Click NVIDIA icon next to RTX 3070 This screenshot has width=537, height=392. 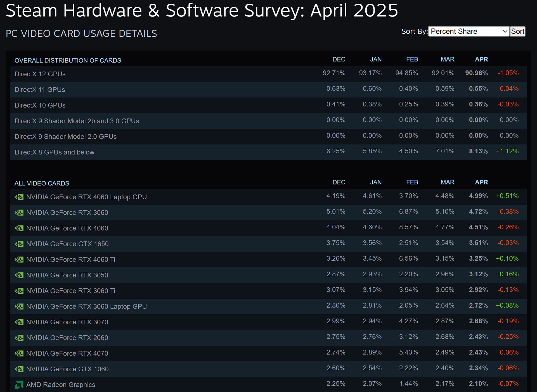pyautogui.click(x=19, y=322)
